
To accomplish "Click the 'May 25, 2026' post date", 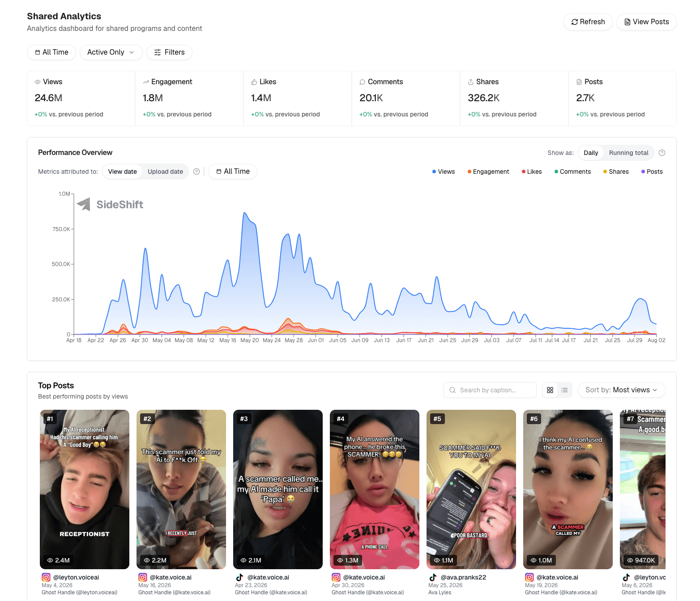I will pyautogui.click(x=445, y=585).
